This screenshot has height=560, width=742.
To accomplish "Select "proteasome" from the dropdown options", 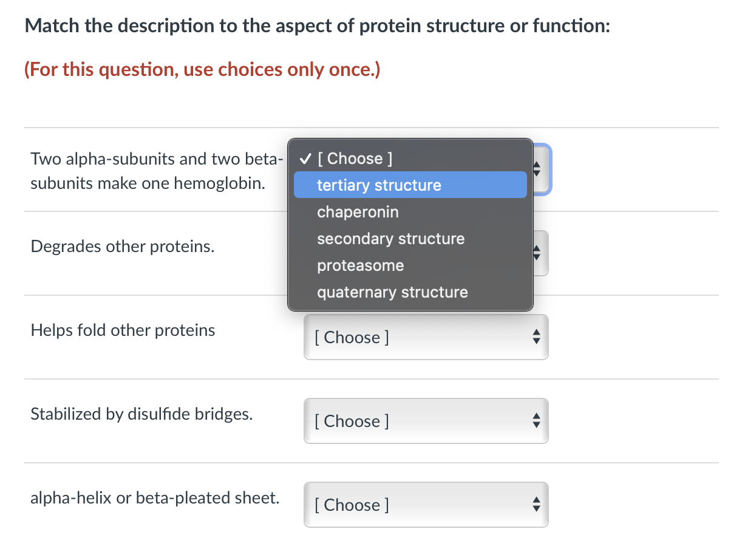I will (360, 265).
